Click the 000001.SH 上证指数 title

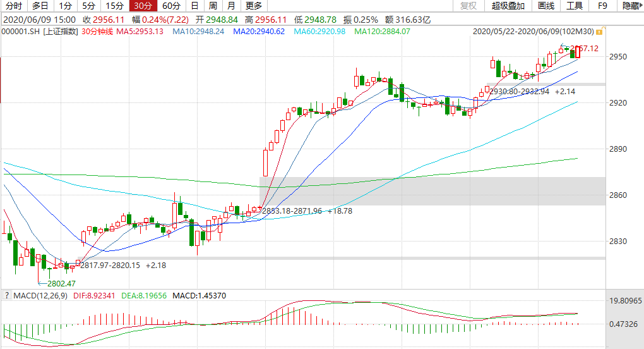[40, 31]
